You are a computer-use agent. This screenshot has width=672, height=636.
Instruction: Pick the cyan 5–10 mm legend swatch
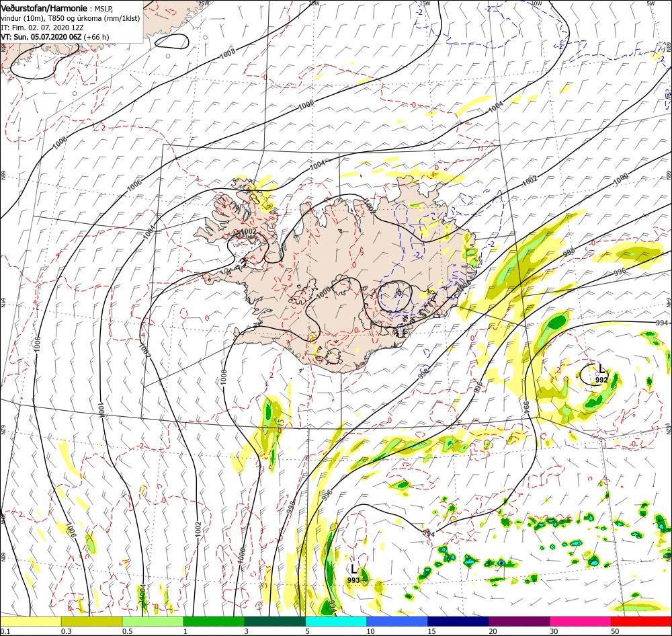coord(337,621)
